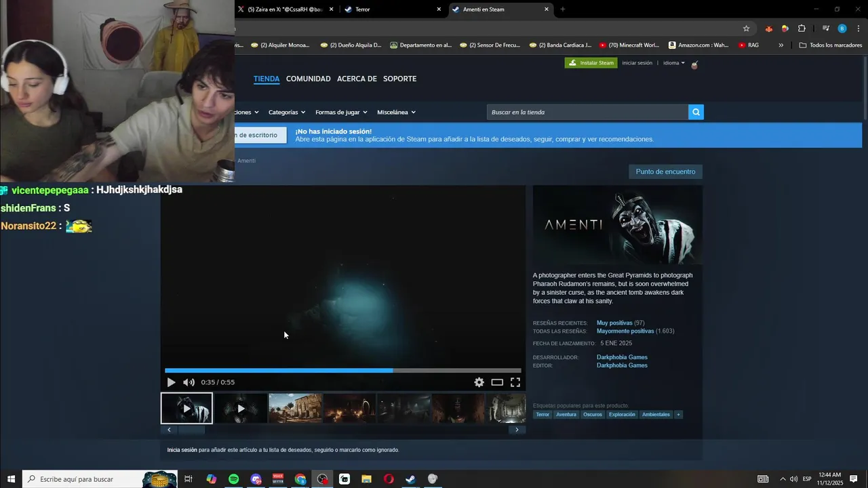Click Inicia sesión wishlist link
868x488 pixels.
pyautogui.click(x=182, y=450)
